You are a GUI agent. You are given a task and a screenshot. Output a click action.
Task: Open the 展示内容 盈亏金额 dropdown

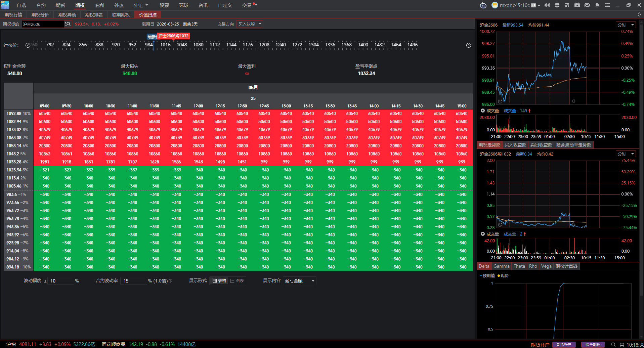(x=300, y=281)
